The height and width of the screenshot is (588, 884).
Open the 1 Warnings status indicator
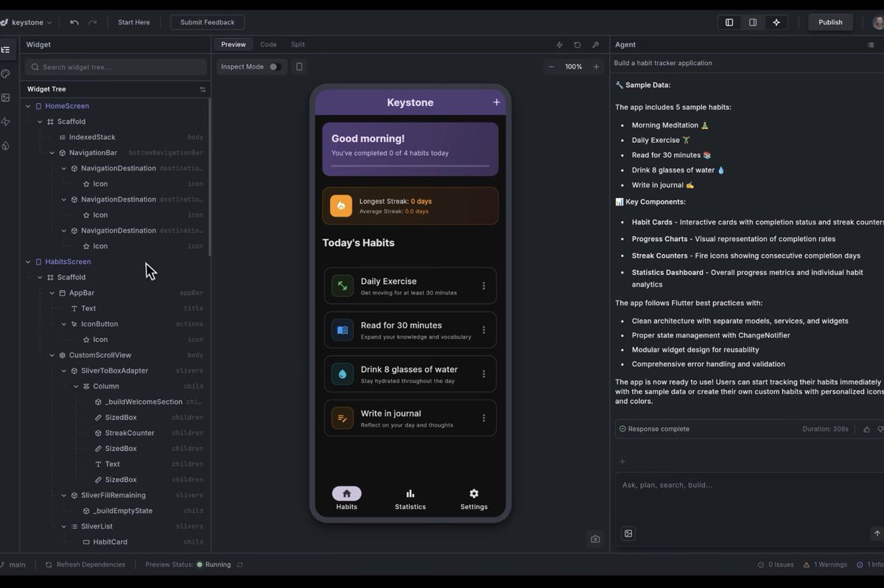(825, 565)
